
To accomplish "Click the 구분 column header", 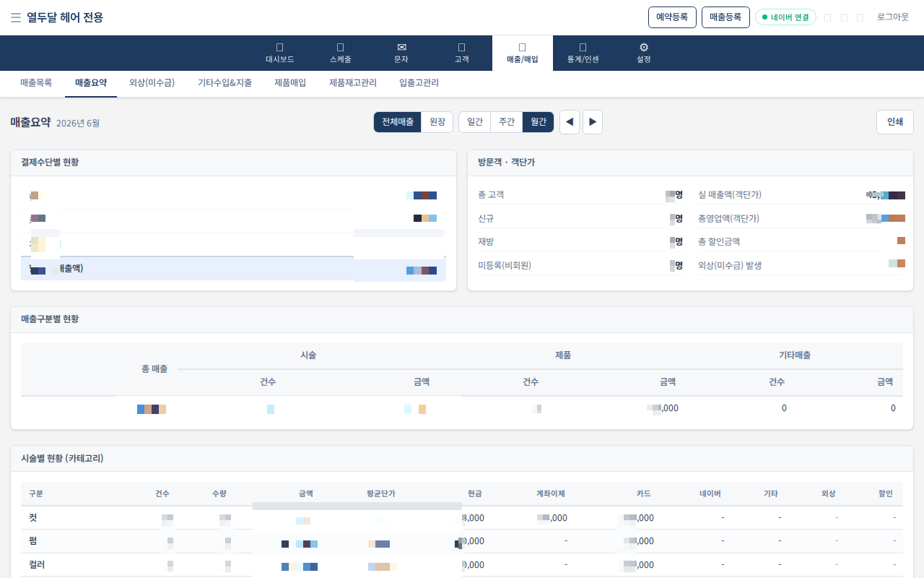I will click(36, 493).
